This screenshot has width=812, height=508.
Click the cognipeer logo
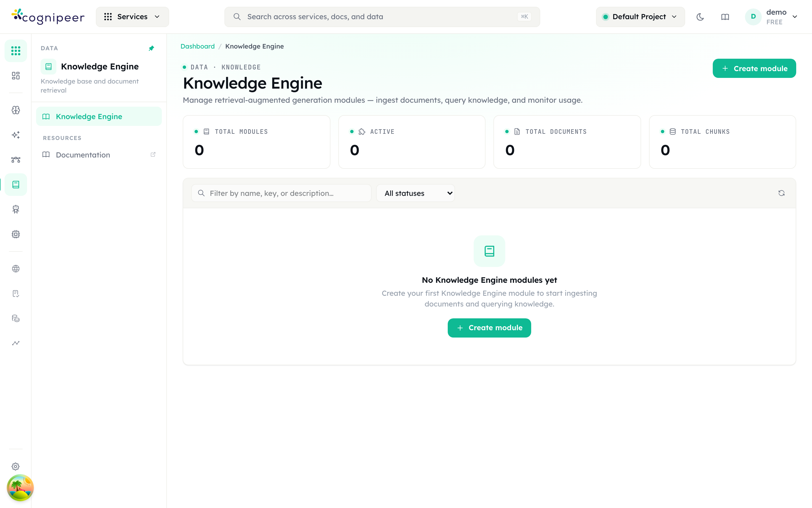48,16
